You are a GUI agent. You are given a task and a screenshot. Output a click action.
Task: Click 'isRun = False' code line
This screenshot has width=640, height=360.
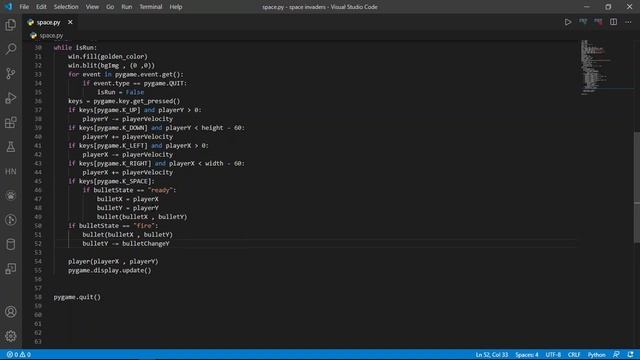[120, 92]
